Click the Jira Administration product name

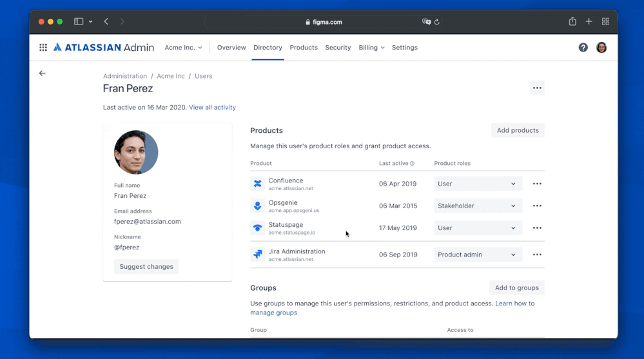[x=297, y=251]
